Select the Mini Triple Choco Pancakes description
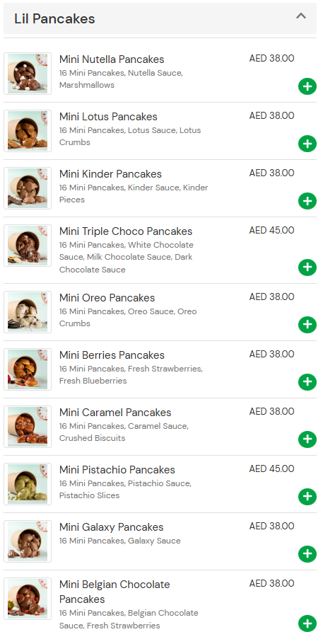Screen dimensions: 323x644 (127, 257)
